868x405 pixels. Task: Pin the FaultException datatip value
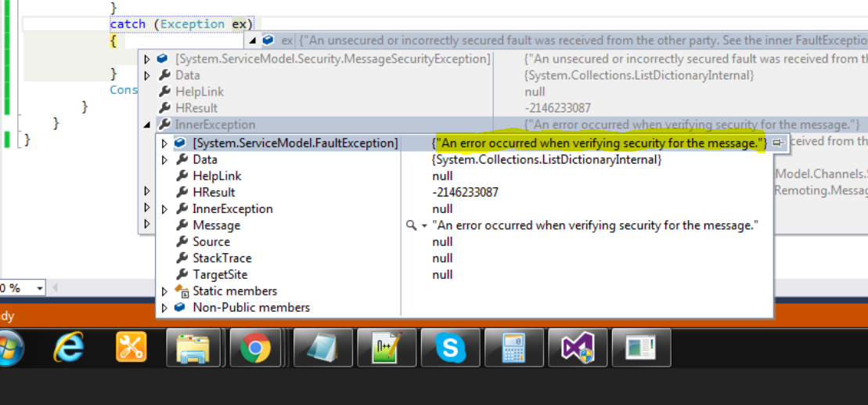pos(777,143)
